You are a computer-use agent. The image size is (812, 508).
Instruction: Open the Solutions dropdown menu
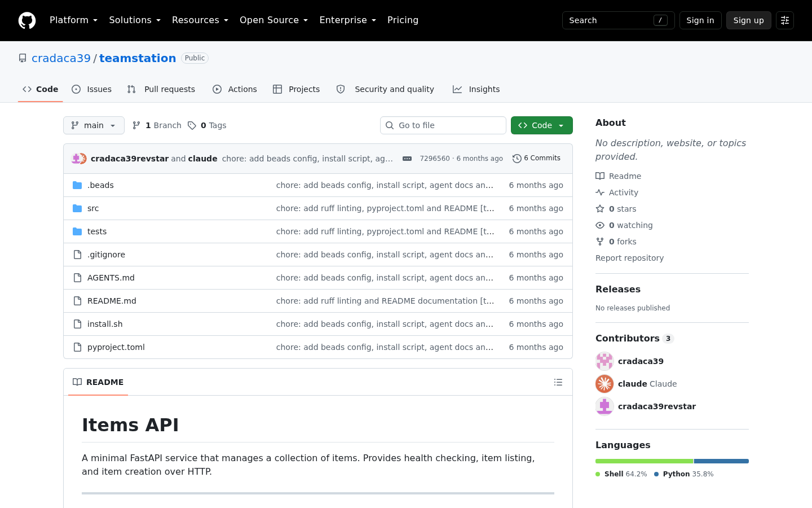(x=135, y=20)
